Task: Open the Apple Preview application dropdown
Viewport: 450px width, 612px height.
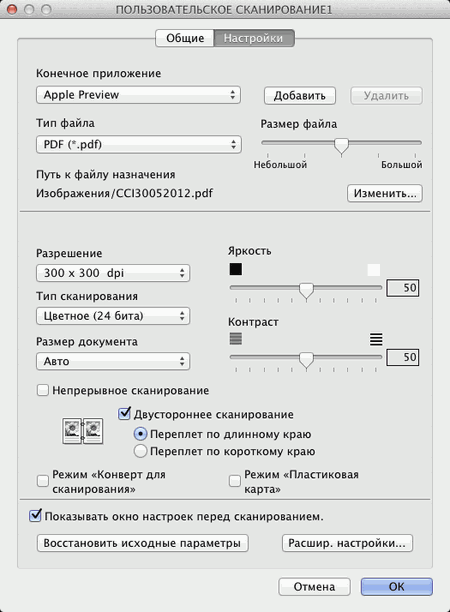Action: pos(139,95)
